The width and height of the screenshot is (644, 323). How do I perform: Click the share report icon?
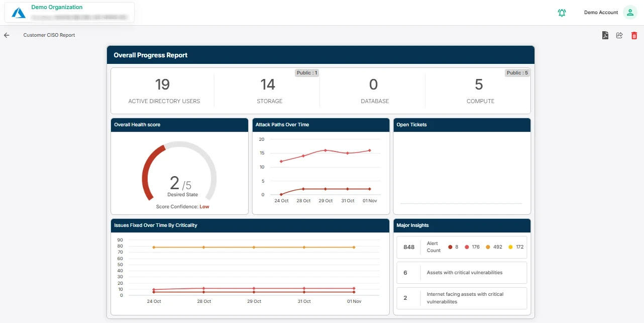619,35
